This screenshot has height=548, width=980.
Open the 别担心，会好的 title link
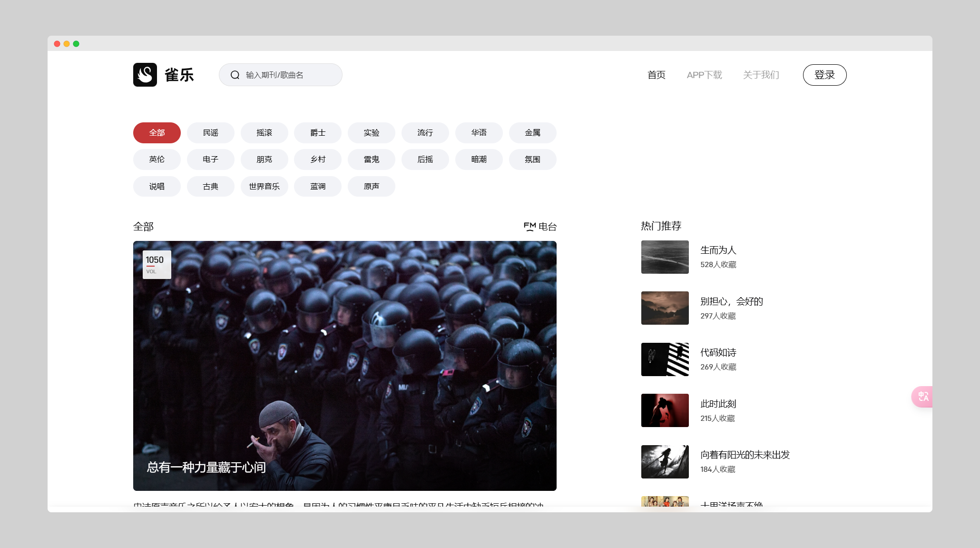pyautogui.click(x=732, y=301)
